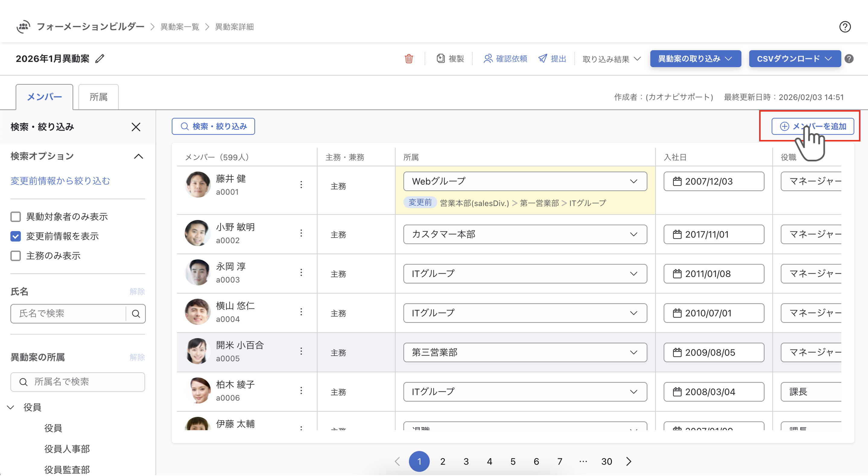Click the three-dot menu for 藤井 健
The image size is (868, 476).
coord(301,185)
